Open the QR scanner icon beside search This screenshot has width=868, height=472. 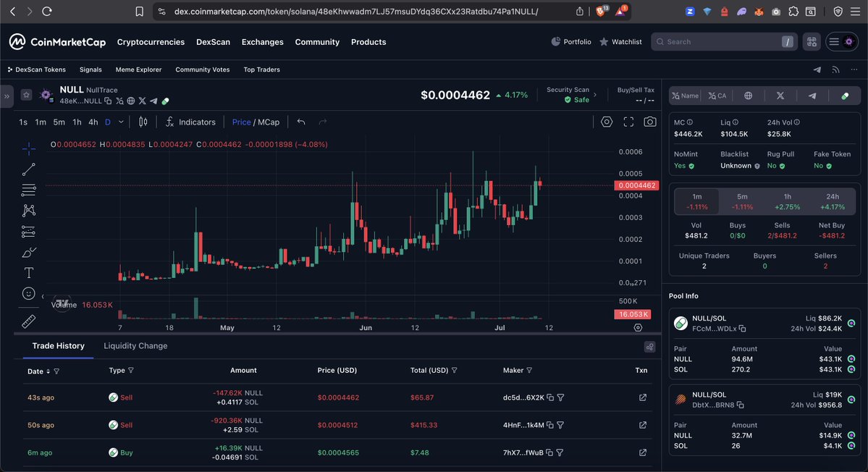(x=812, y=42)
